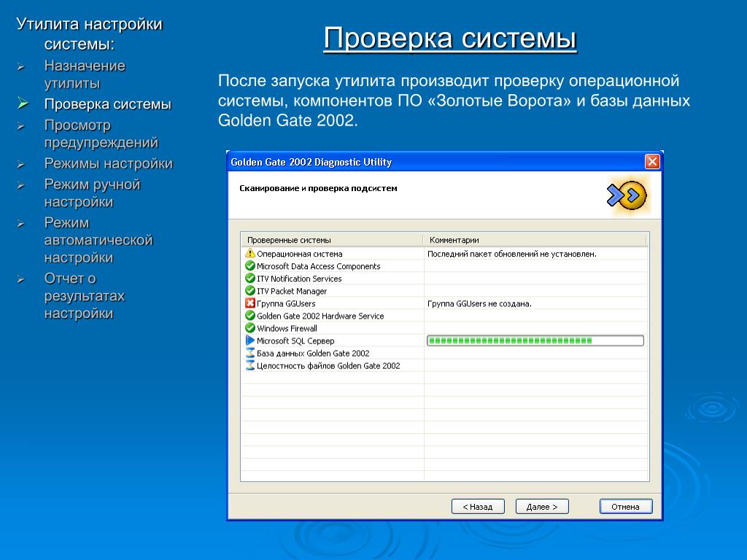Click the warning icon beside Операционная система
Viewport: 747px width, 560px height.
(x=250, y=253)
